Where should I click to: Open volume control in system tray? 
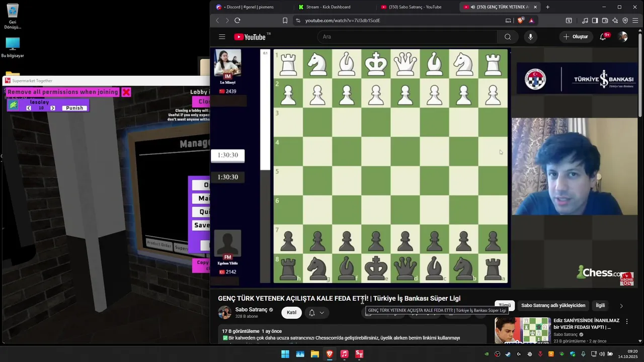pos(603,354)
